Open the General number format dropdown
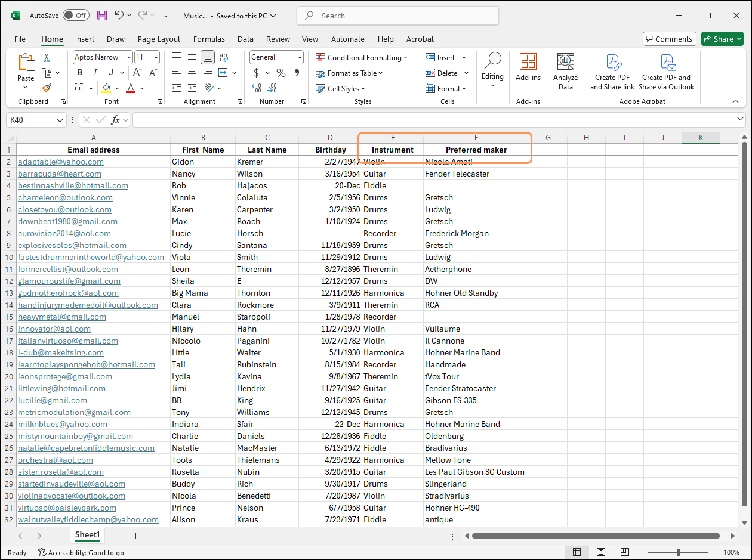 click(299, 57)
